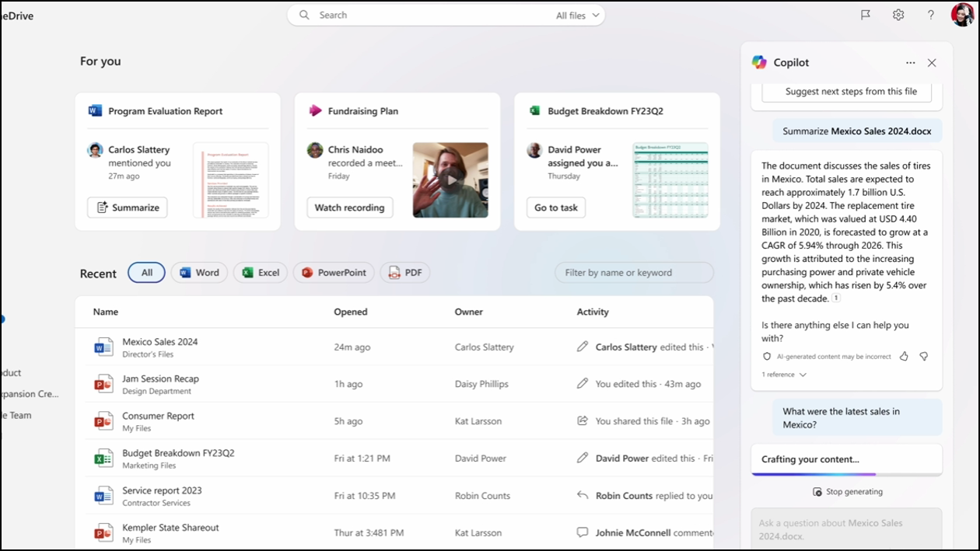
Task: Click reply arrow icon in Service report activity
Action: [x=583, y=495]
